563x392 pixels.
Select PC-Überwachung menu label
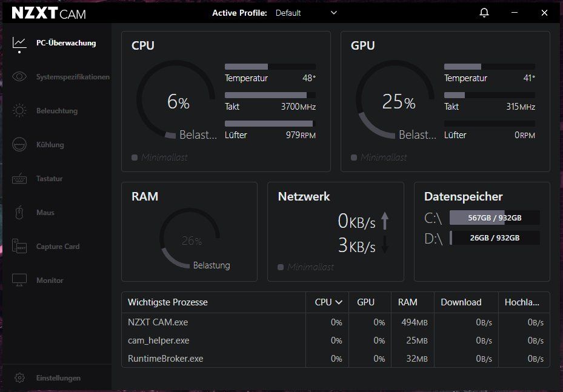pos(66,43)
